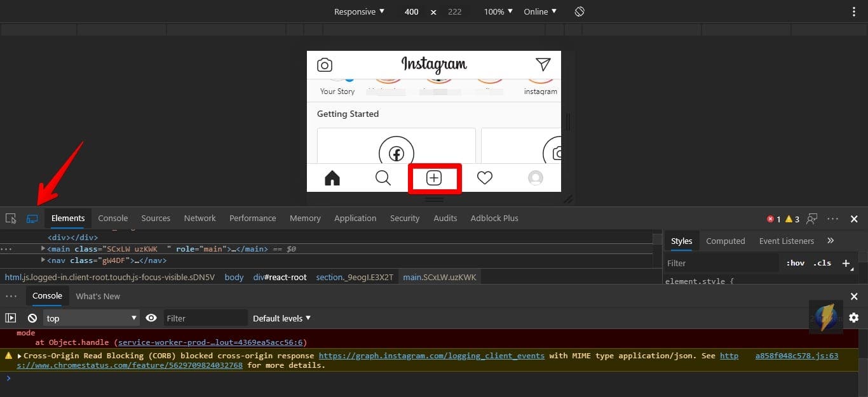
Task: Open the graph.instagram.com logging_client_events link
Action: click(x=431, y=356)
